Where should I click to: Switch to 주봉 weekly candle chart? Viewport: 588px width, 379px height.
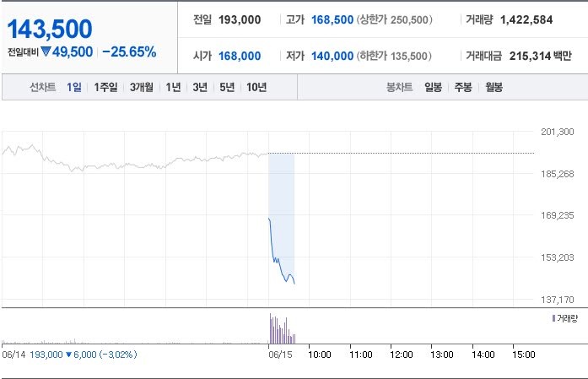pyautogui.click(x=463, y=87)
